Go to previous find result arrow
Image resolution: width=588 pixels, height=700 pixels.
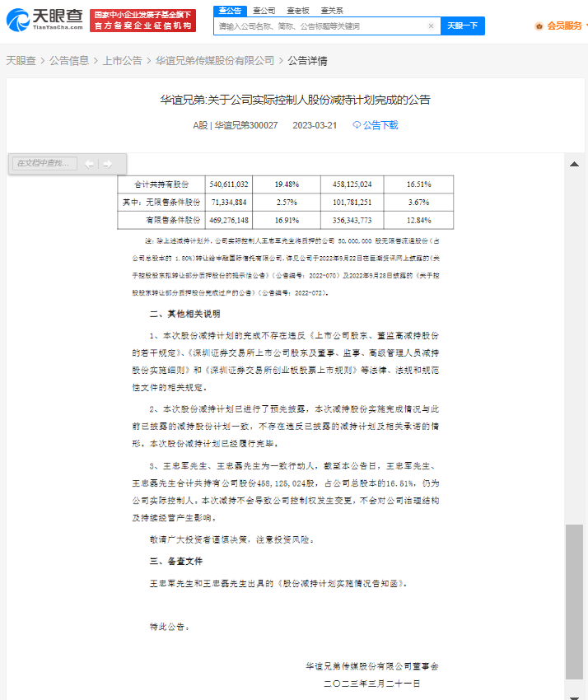89,164
